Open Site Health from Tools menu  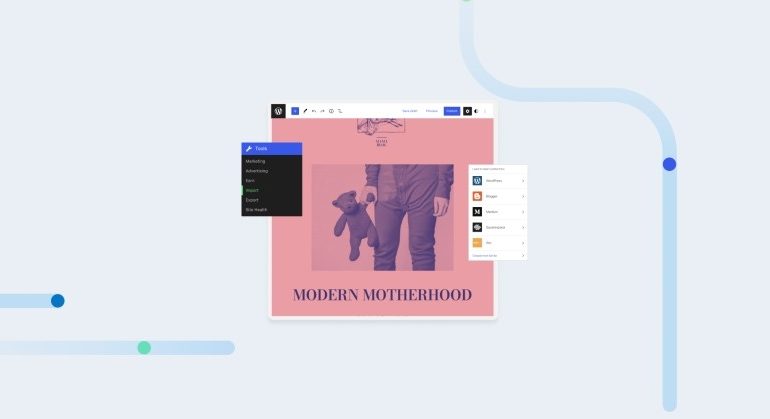[x=256, y=209]
